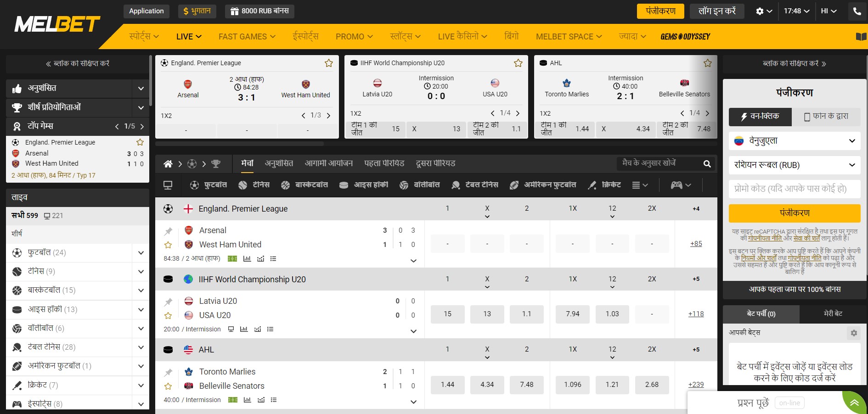Click the MELBET logo
868x414 pixels.
tap(57, 24)
